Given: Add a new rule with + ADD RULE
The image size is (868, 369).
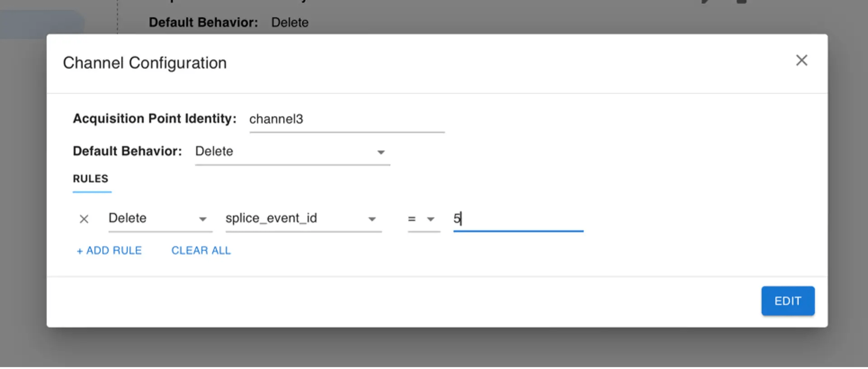Looking at the screenshot, I should [109, 251].
